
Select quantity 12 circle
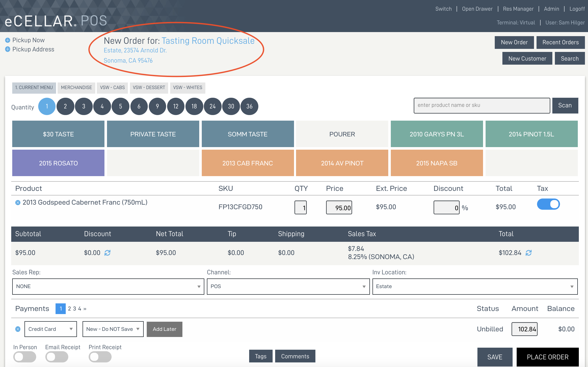176,106
